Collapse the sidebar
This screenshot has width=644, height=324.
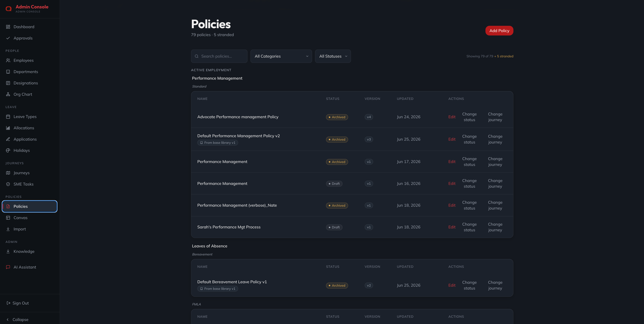tap(18, 319)
